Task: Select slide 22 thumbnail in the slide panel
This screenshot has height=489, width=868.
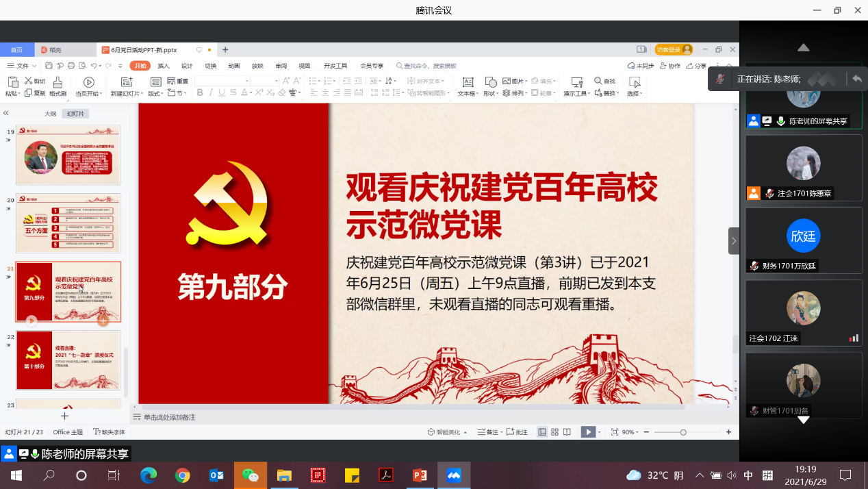Action: (x=68, y=360)
